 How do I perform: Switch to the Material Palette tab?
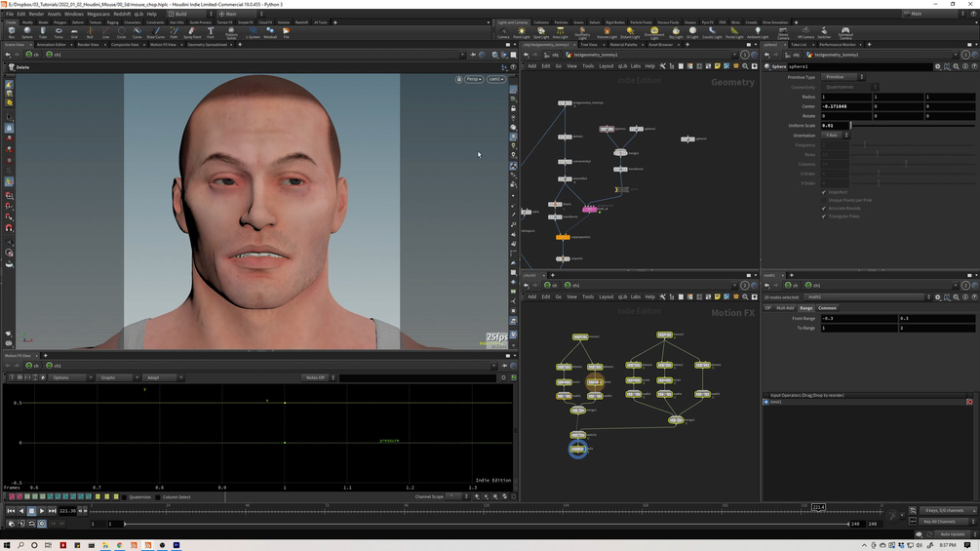click(623, 44)
